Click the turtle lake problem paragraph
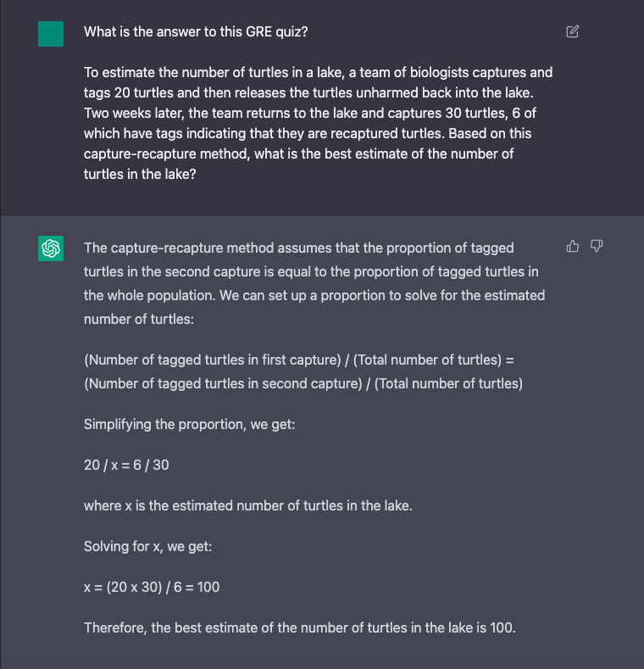This screenshot has width=644, height=669. [x=318, y=124]
